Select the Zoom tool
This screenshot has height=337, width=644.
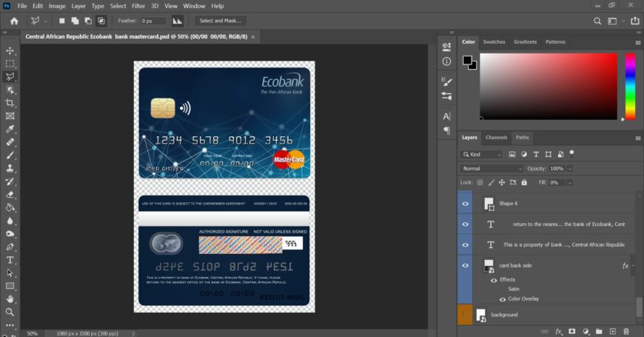pyautogui.click(x=10, y=313)
